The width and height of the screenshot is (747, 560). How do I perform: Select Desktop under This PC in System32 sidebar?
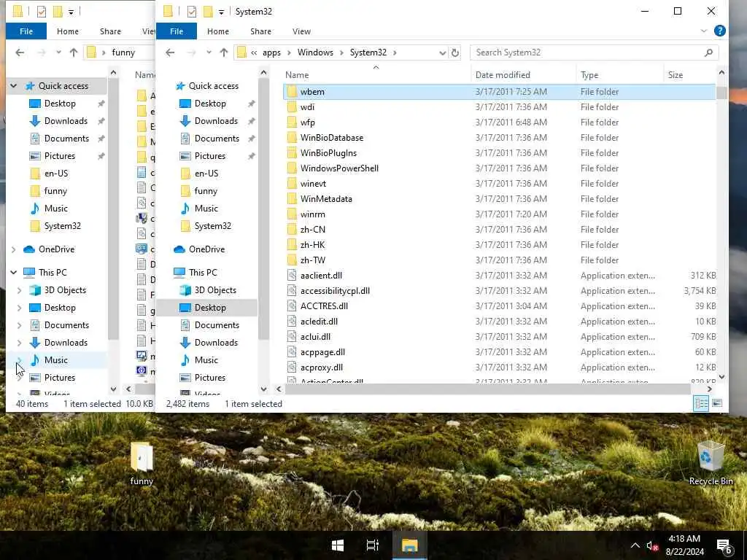[x=206, y=308]
